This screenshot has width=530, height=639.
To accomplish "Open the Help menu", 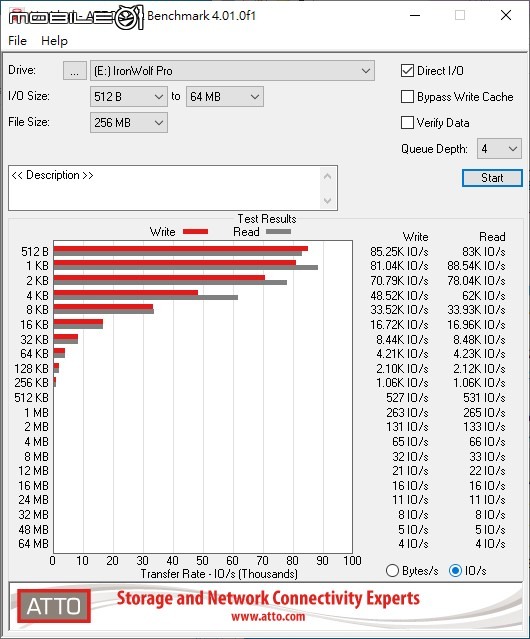I will point(54,41).
